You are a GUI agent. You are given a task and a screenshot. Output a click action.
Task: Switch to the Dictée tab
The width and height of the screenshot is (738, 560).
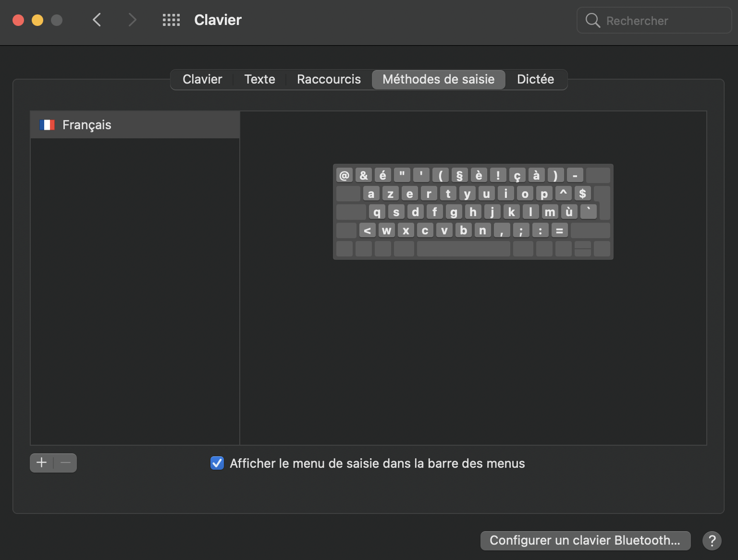[x=535, y=80]
